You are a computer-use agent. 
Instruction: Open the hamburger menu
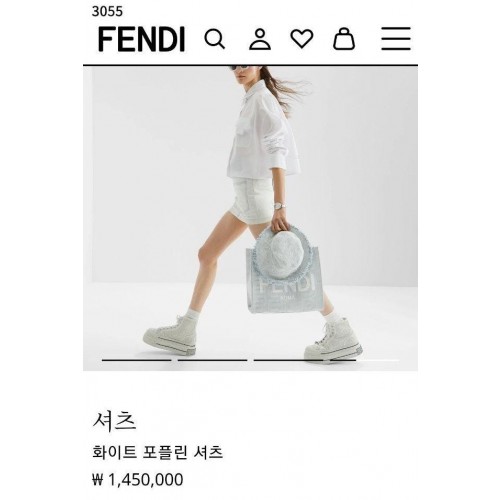pyautogui.click(x=396, y=39)
